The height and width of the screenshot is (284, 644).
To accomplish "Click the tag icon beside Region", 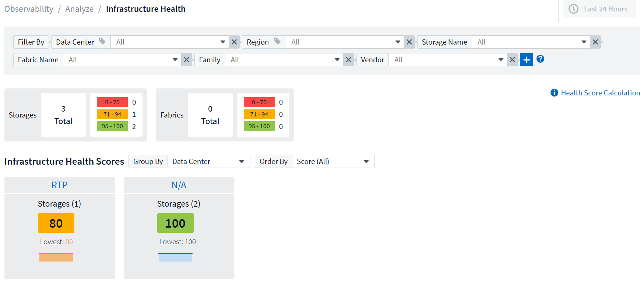I will [277, 41].
